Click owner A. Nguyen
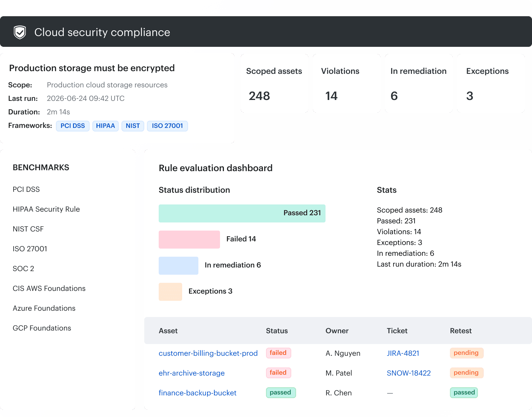 [343, 353]
